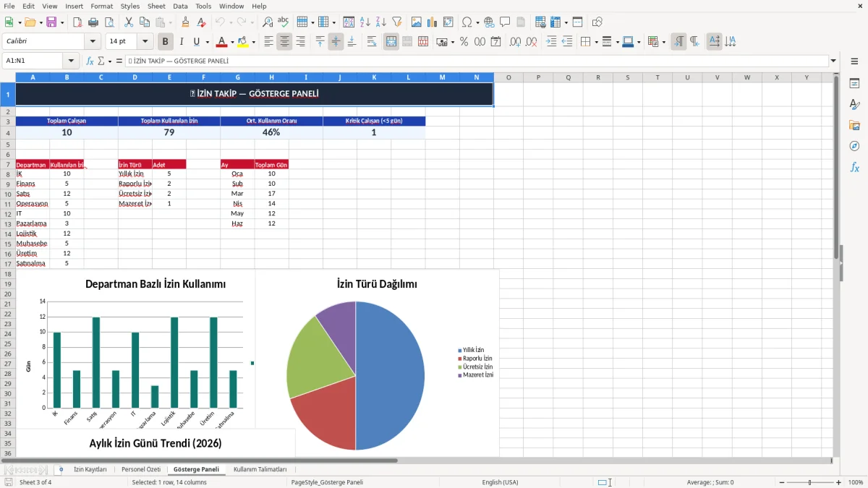The height and width of the screenshot is (488, 868).
Task: Click the Format as Date icon
Action: (496, 42)
